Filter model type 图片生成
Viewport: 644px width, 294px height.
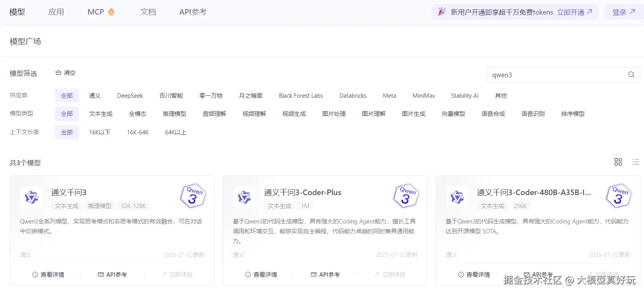click(414, 114)
